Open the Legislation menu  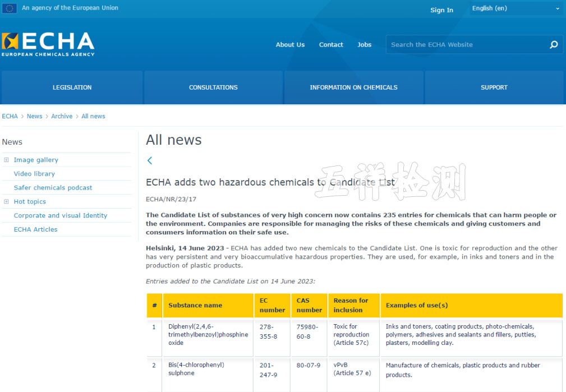pos(72,87)
